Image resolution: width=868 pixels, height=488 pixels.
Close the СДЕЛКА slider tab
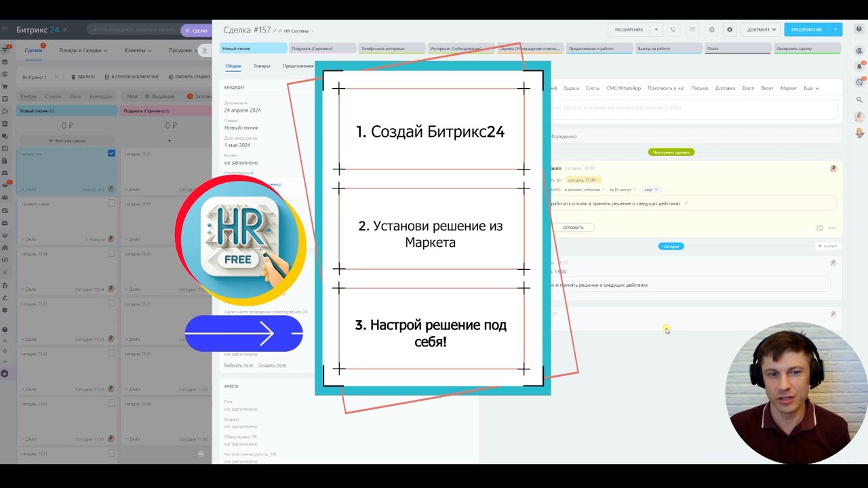point(187,30)
